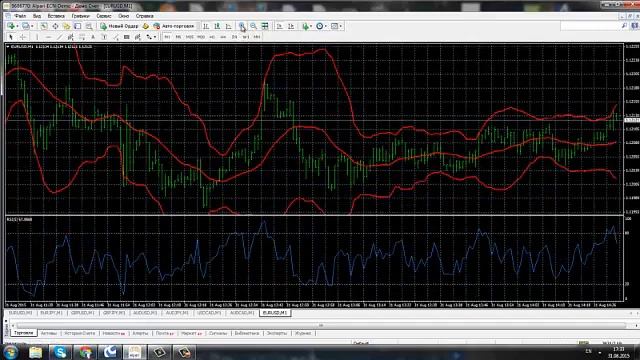640x360 pixels.
Task: Switch to M1 timeframe
Action: pyautogui.click(x=167, y=37)
